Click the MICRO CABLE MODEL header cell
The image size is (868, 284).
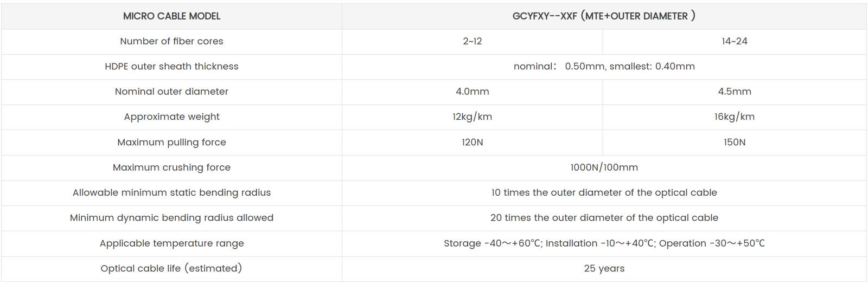(x=171, y=16)
